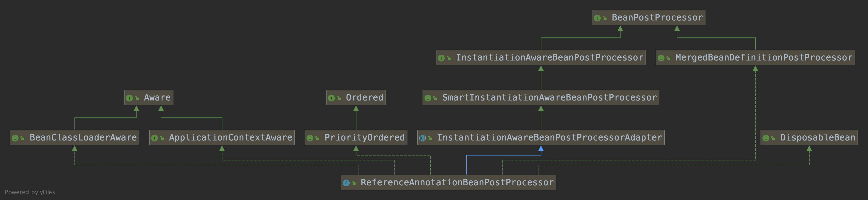
Task: Click the interface icon beside ApplicationContextAware
Action: coord(154,138)
